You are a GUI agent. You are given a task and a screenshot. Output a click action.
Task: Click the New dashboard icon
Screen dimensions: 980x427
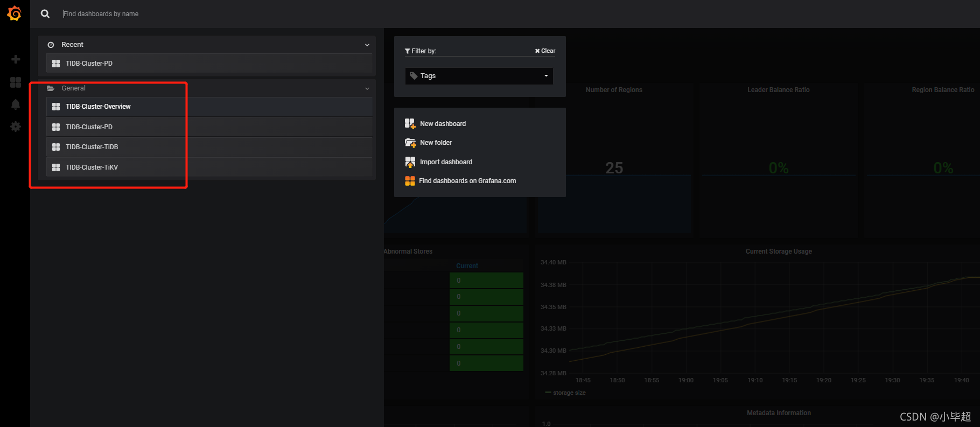[x=410, y=124]
